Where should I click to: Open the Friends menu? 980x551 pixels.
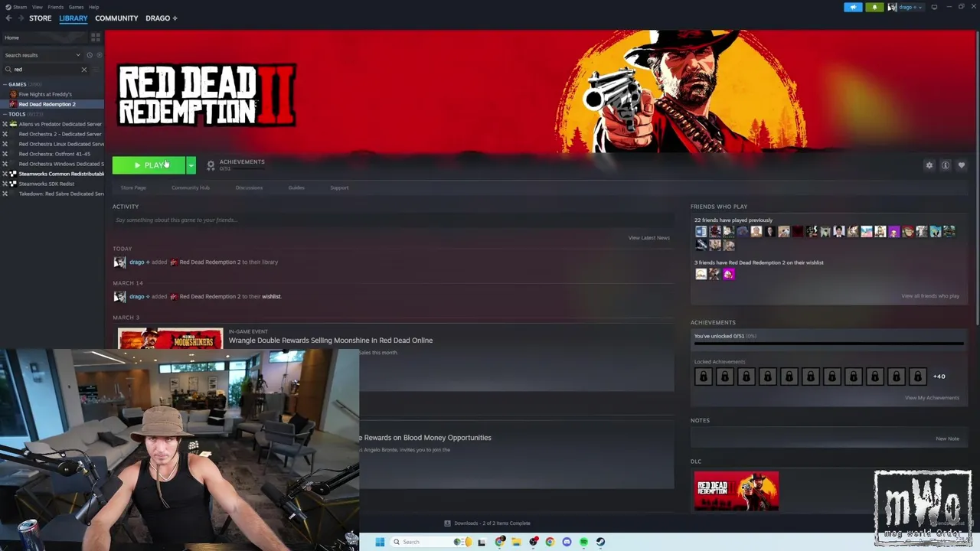[56, 7]
